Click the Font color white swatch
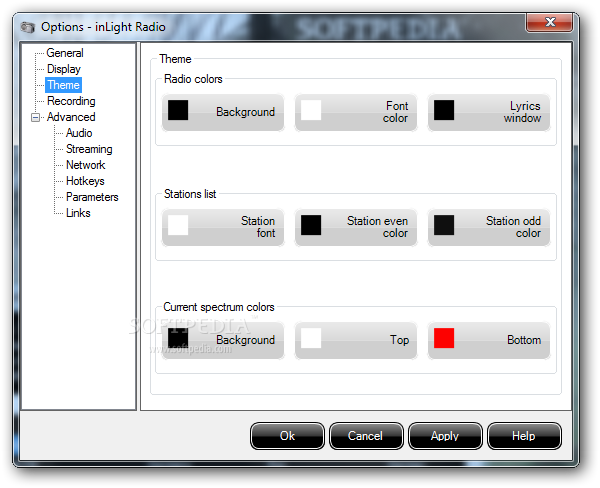The image size is (600, 488). coord(311,110)
